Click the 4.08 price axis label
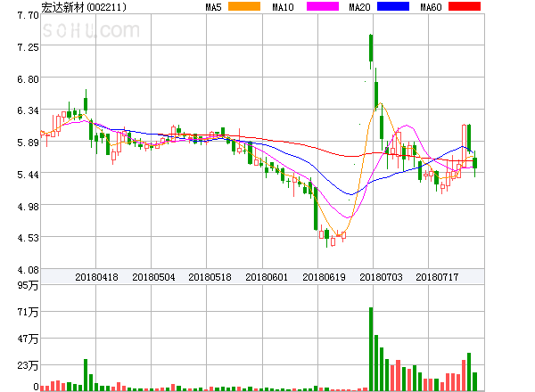The width and height of the screenshot is (535, 392). pos(28,270)
